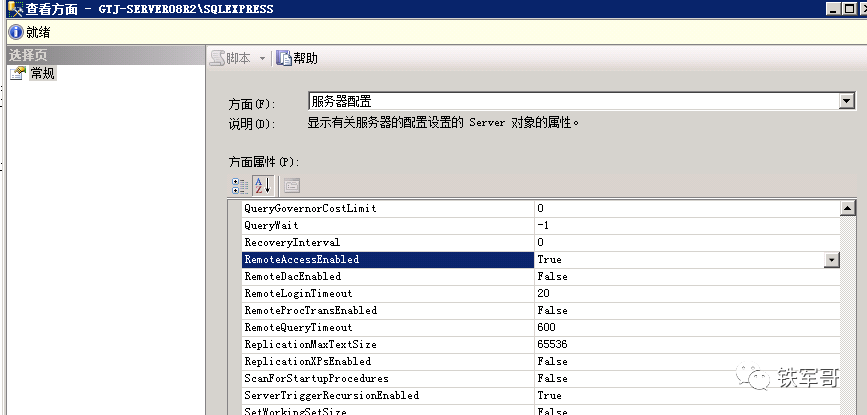Sort properties alphabetically with A-Z icon
Viewport: 867px width, 415px height.
262,186
